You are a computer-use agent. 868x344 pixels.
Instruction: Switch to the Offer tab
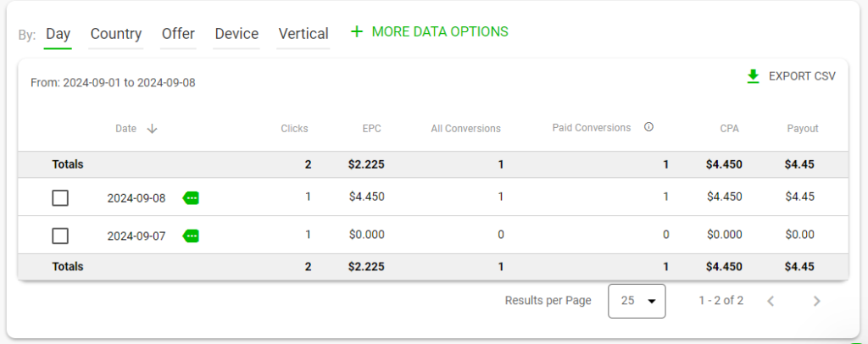click(x=178, y=34)
